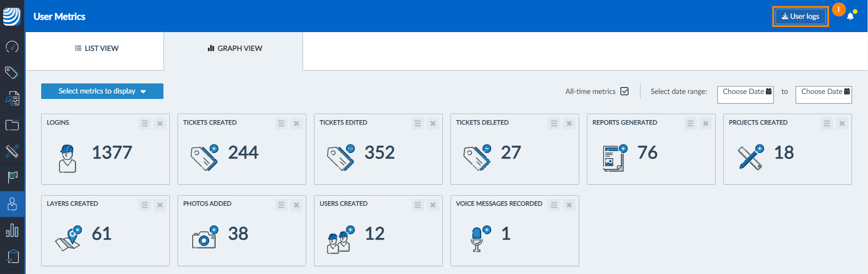Open Tickets Created card menu handle
This screenshot has width=868, height=274.
[281, 123]
